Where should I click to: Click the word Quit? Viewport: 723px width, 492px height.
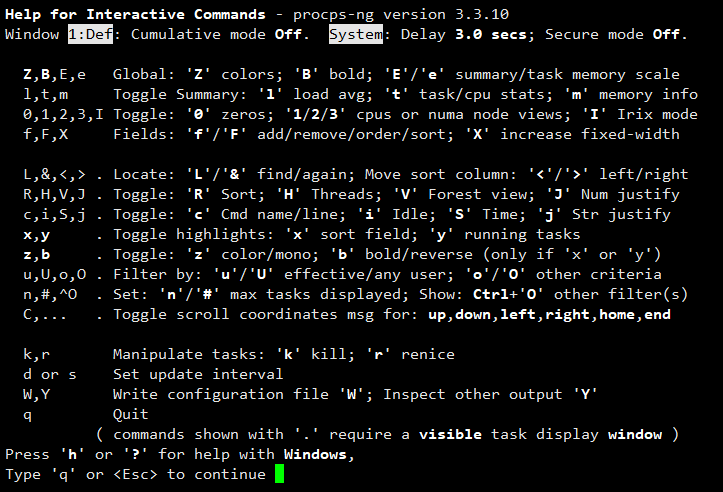point(130,413)
